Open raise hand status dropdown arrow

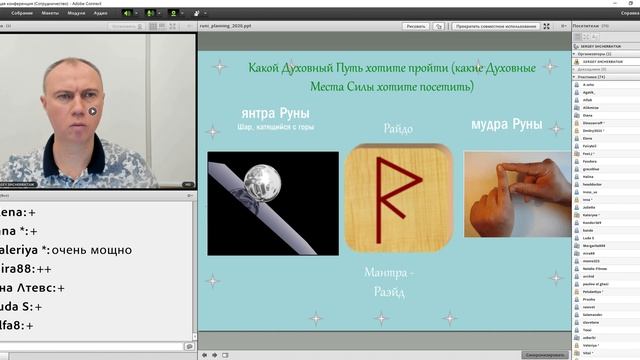[x=205, y=13]
